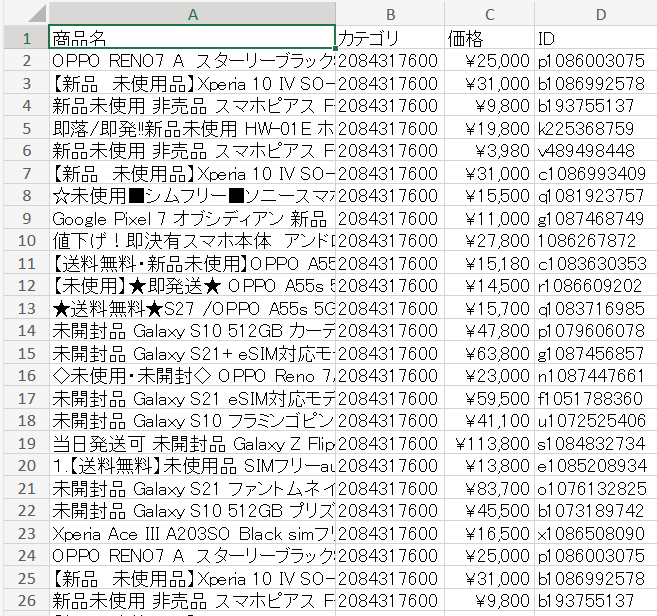657x616 pixels.
Task: Click Galaxy S21+ eSIM対応 cell
Action: [192, 353]
